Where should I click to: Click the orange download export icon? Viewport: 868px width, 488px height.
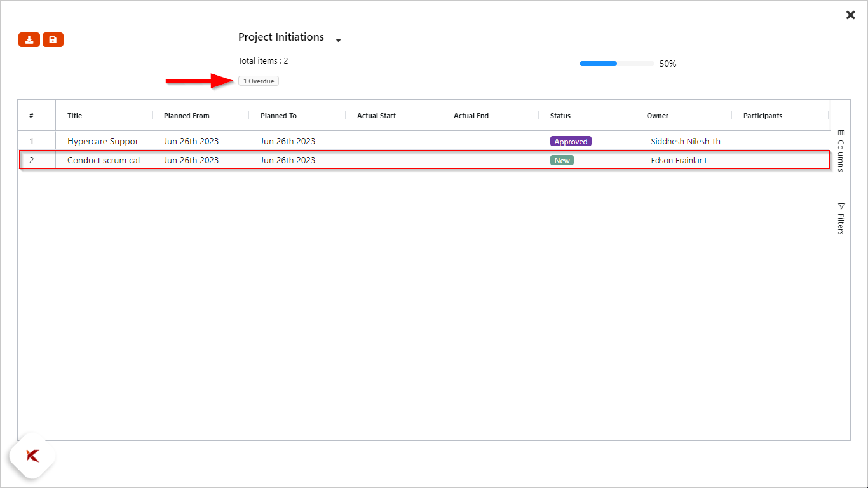coord(29,39)
